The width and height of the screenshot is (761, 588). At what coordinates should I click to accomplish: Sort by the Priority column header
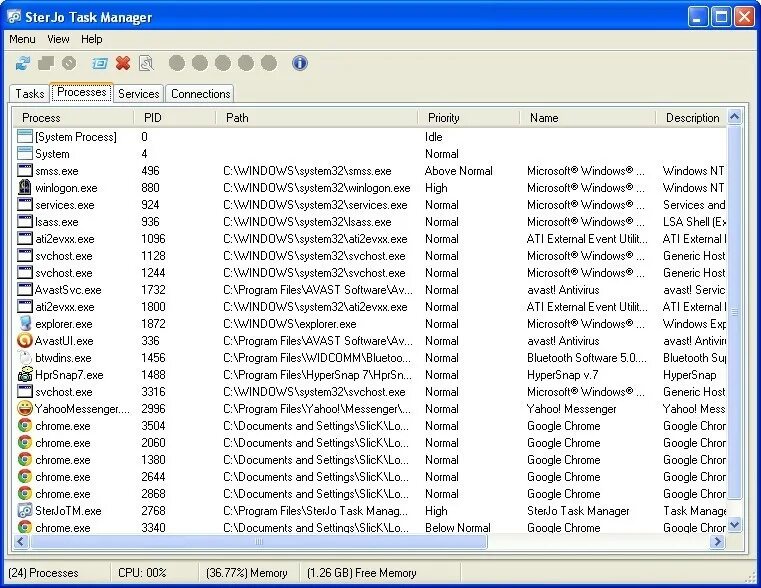point(469,117)
